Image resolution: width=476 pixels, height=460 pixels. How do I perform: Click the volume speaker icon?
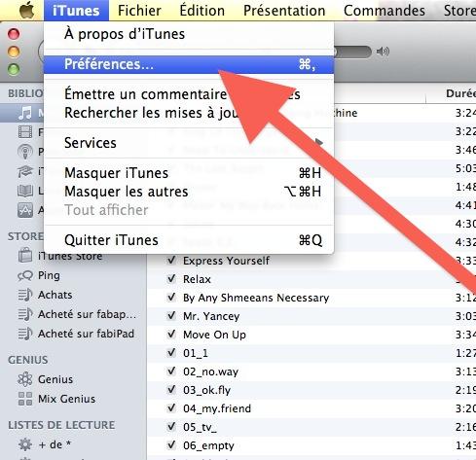383,52
